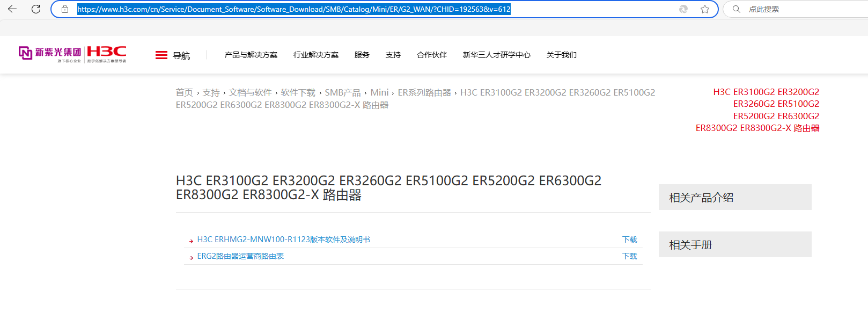Click the browser back arrow
Viewport: 868px width, 312px height.
12,9
